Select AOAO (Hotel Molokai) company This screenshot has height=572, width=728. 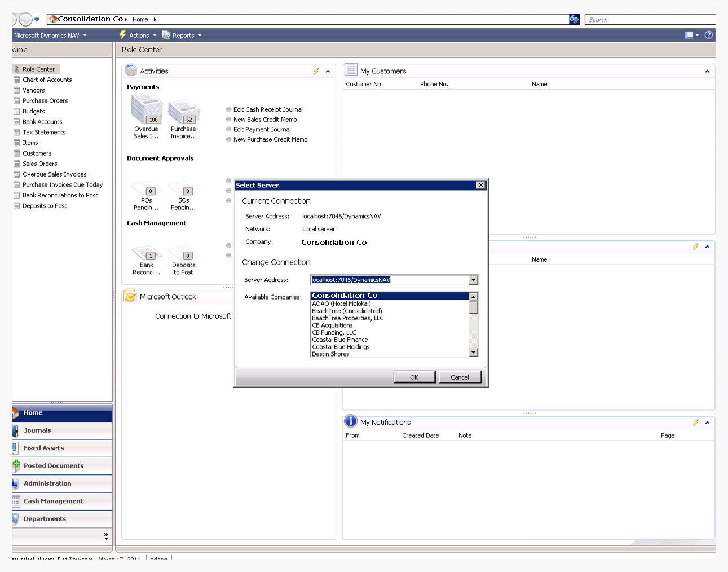click(x=390, y=303)
